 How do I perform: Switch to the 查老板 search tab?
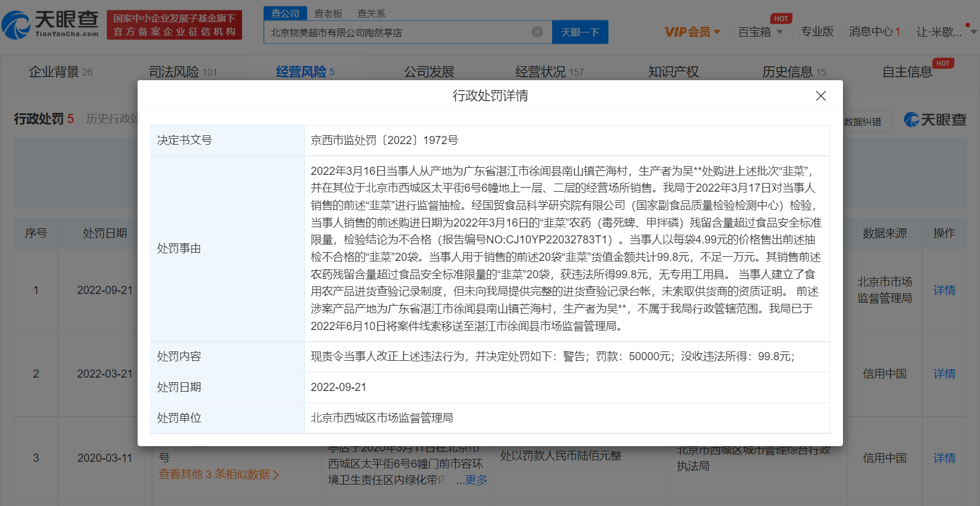(328, 13)
